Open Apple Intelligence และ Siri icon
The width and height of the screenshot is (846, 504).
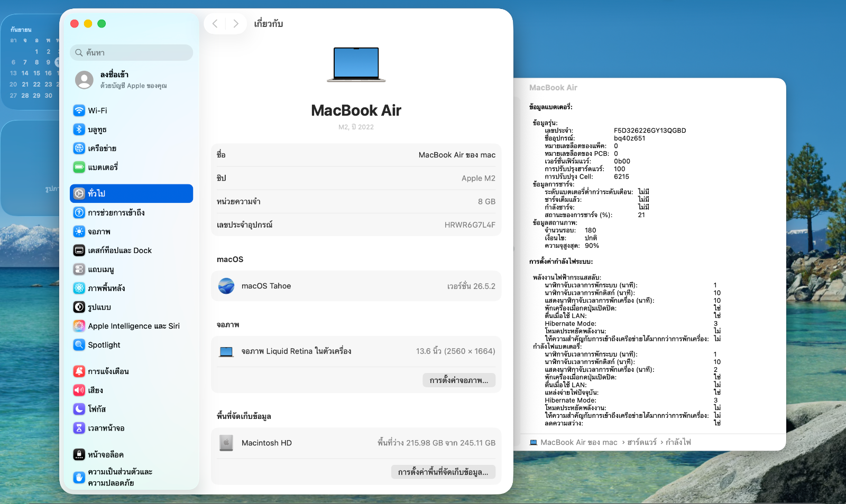[x=79, y=326]
